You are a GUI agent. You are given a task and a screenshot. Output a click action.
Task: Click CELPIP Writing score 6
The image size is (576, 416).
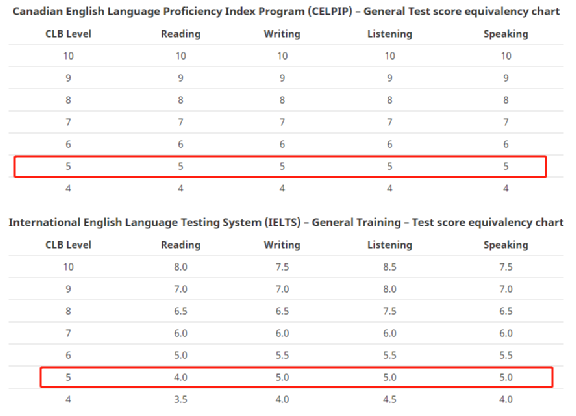282,144
